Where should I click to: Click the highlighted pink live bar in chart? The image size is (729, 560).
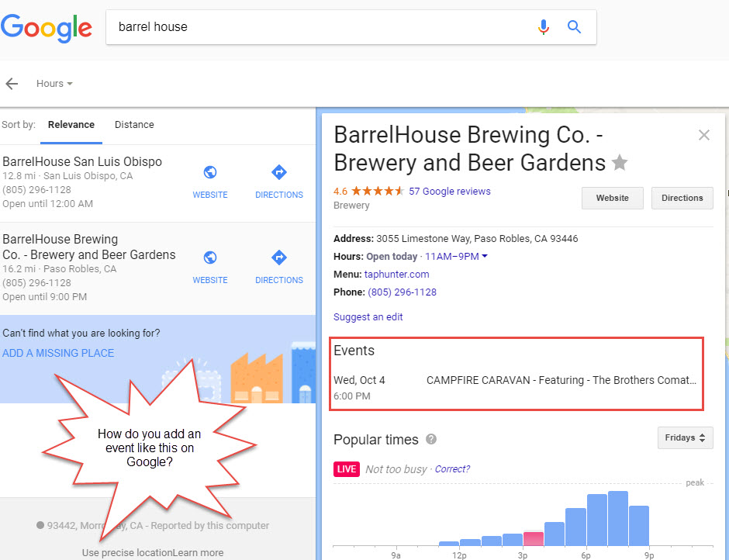[x=534, y=538]
